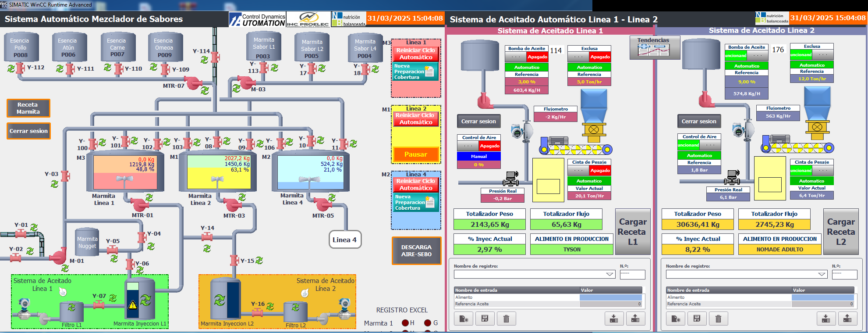Click valve Y-03 on the left pipe
868x333 pixels.
coord(65,176)
